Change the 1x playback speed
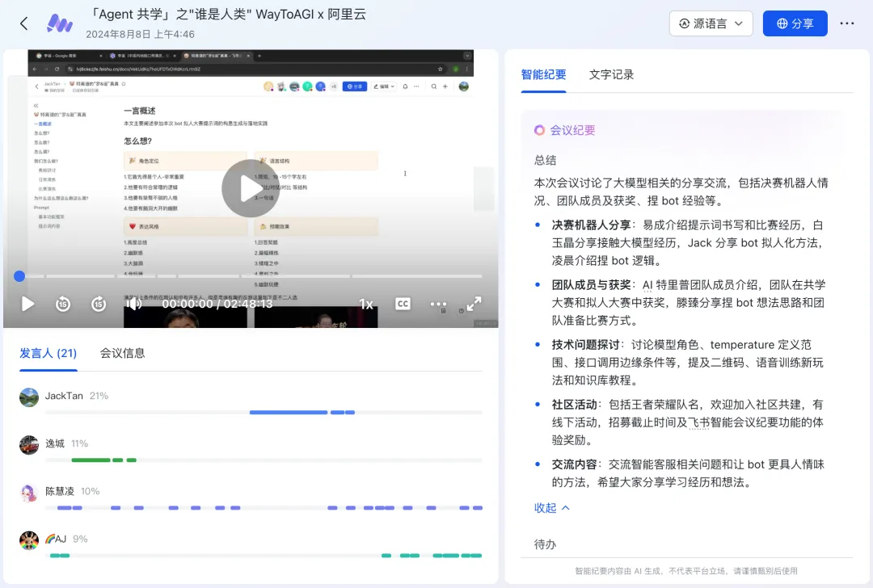Image resolution: width=873 pixels, height=588 pixels. tap(366, 304)
